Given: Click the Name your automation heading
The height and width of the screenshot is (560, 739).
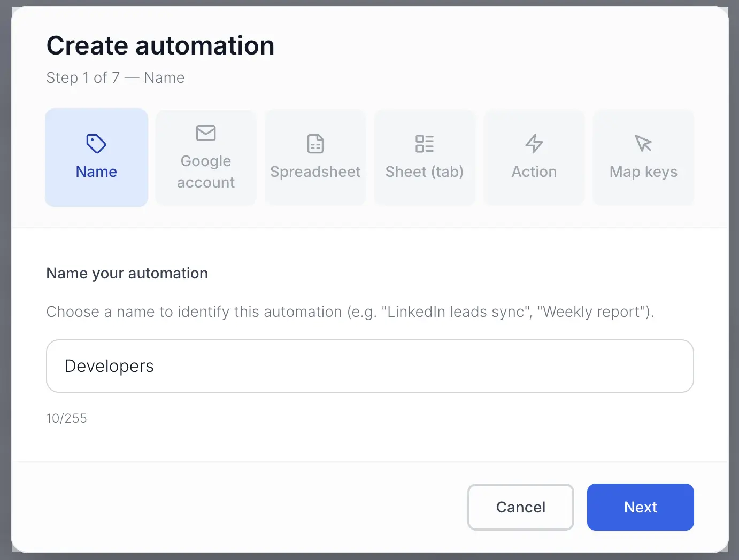Looking at the screenshot, I should 127,273.
